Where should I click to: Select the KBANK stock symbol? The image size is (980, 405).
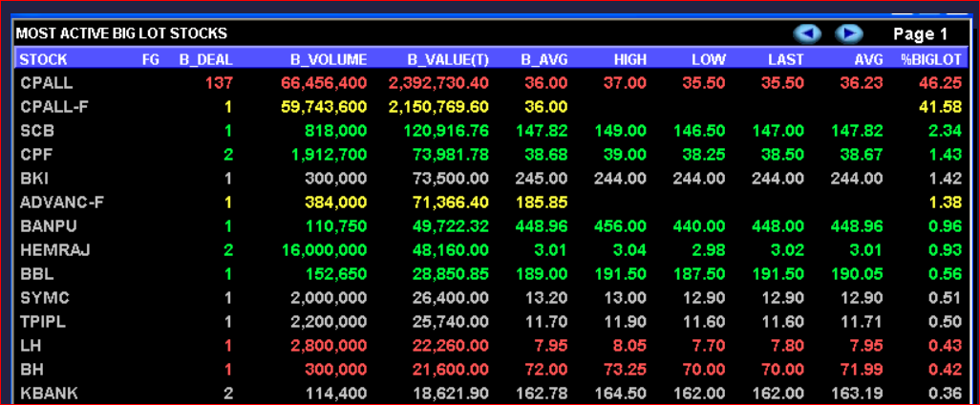(50, 394)
